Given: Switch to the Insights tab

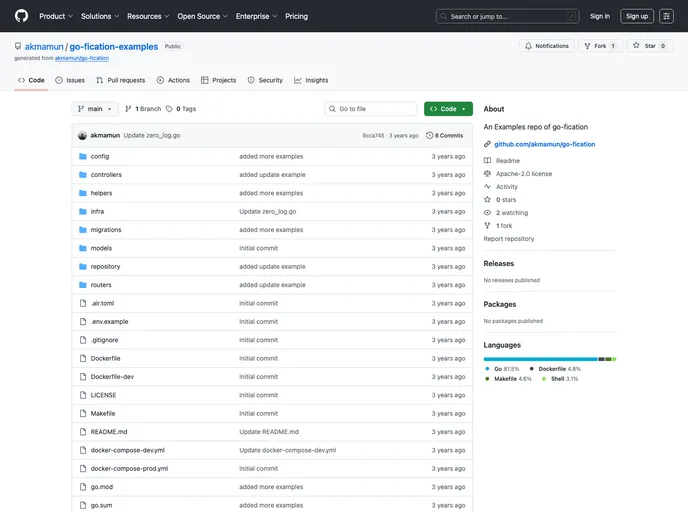Looking at the screenshot, I should [311, 80].
